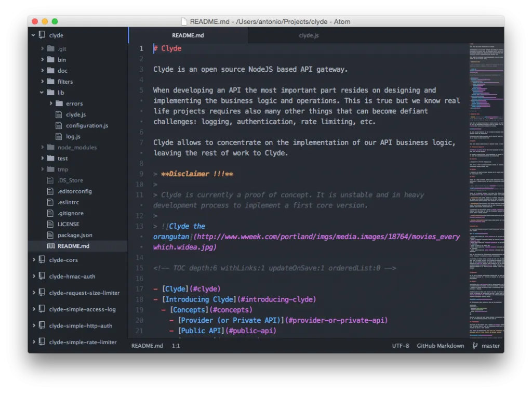Switch to the clyde.js tab
This screenshot has width=532, height=393.
click(x=309, y=35)
